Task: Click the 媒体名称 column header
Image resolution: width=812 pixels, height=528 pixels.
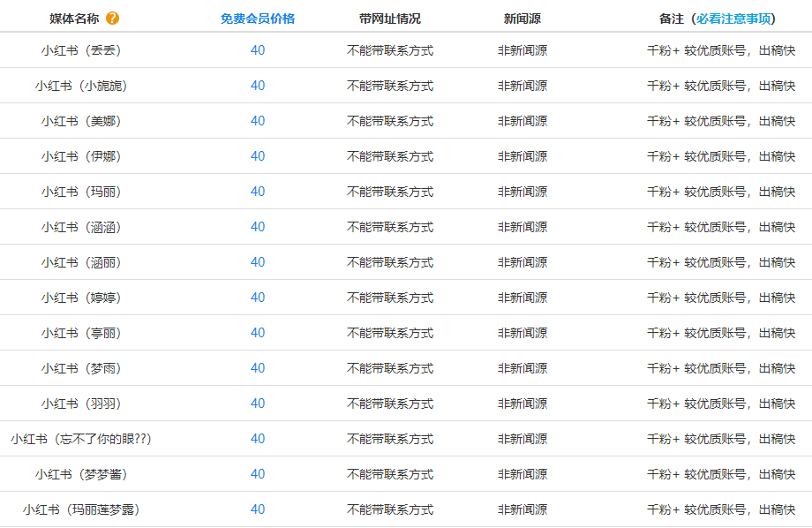Action: click(x=74, y=19)
